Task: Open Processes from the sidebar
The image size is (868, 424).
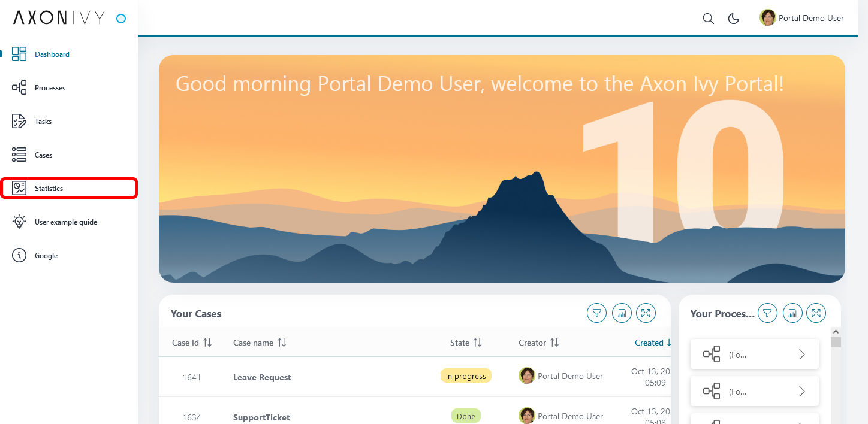Action: coord(69,87)
